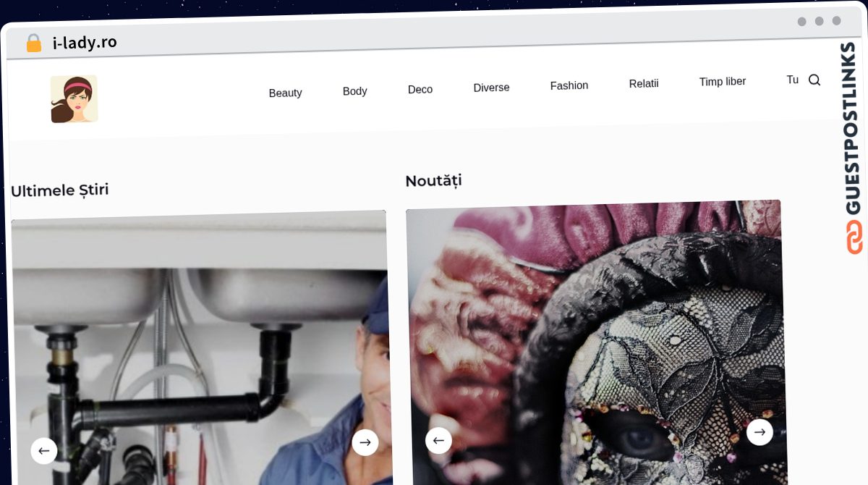This screenshot has width=868, height=485.
Task: Open the Timp liber menu
Action: pyautogui.click(x=723, y=82)
